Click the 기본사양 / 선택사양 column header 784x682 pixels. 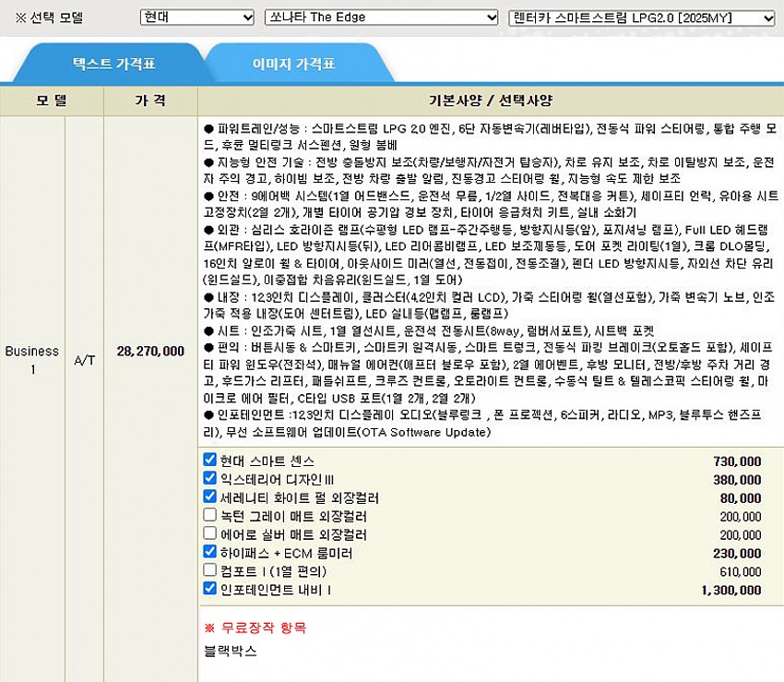pyautogui.click(x=490, y=101)
